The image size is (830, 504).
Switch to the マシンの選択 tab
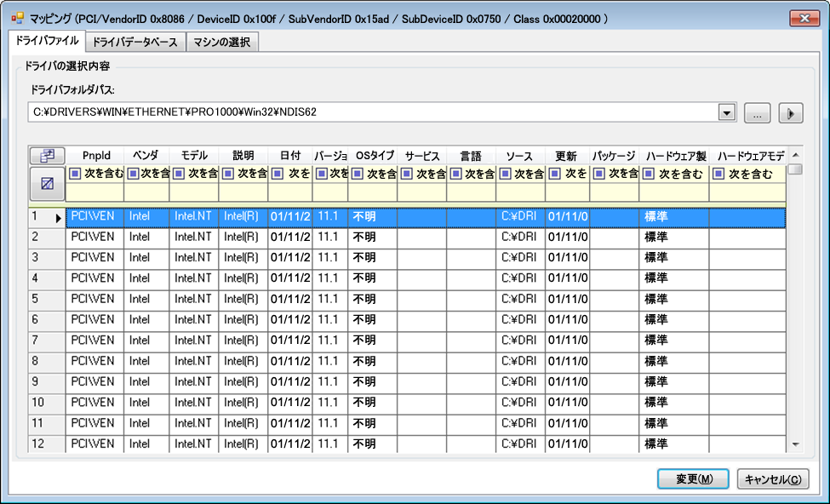pyautogui.click(x=221, y=42)
